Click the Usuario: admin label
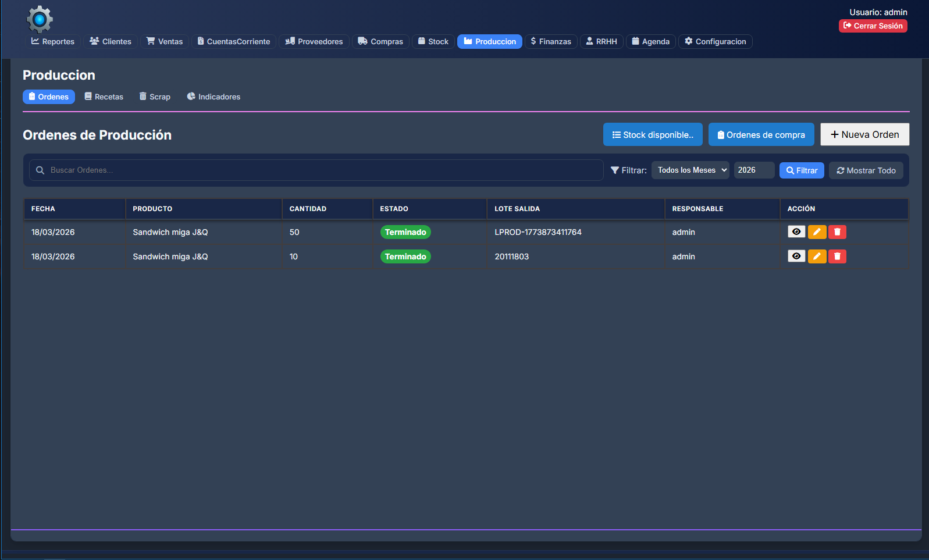 (878, 12)
